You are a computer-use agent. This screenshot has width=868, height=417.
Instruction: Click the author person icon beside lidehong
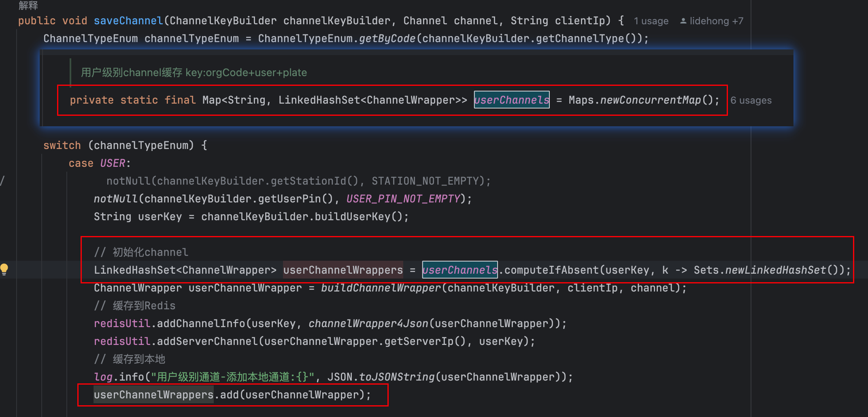683,21
